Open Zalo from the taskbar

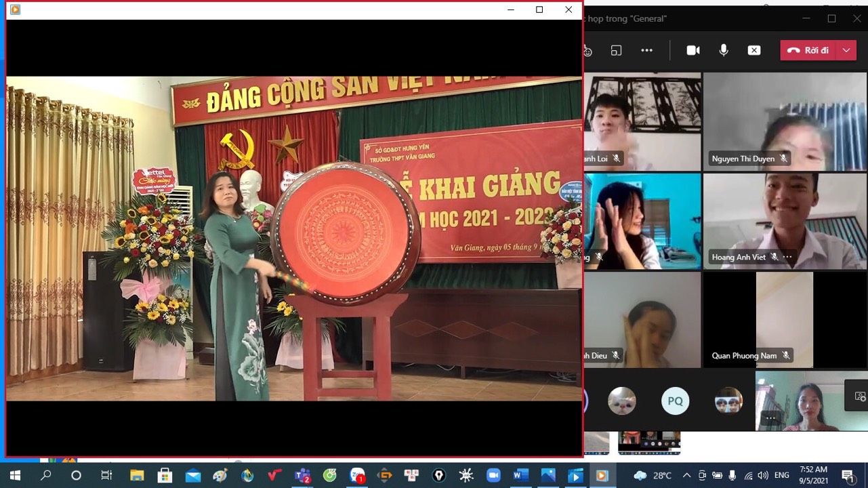pyautogui.click(x=357, y=475)
